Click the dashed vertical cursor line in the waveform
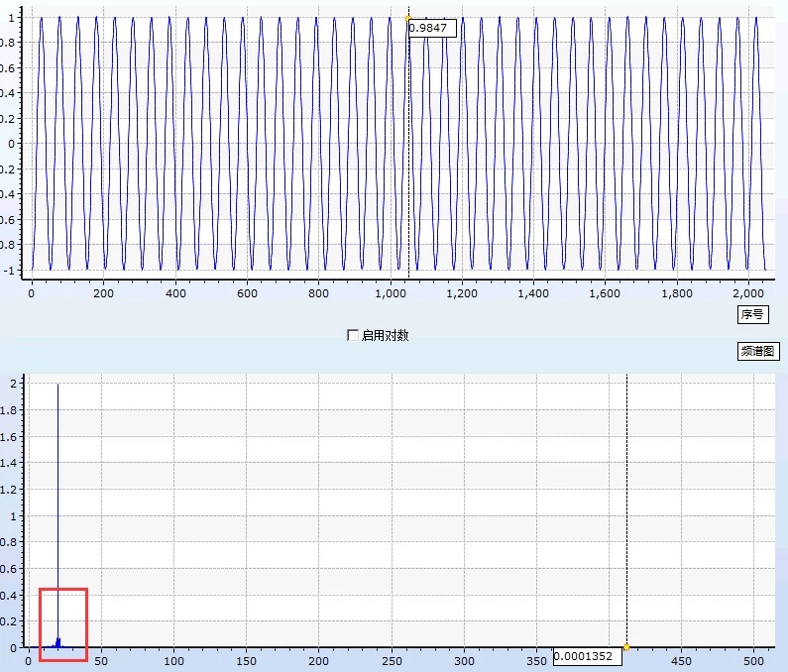 click(408, 151)
